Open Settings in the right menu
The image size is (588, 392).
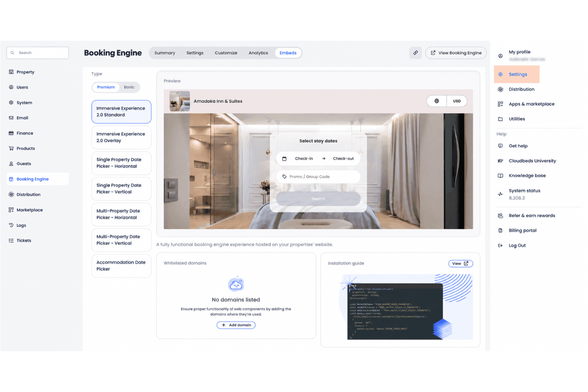(516, 74)
